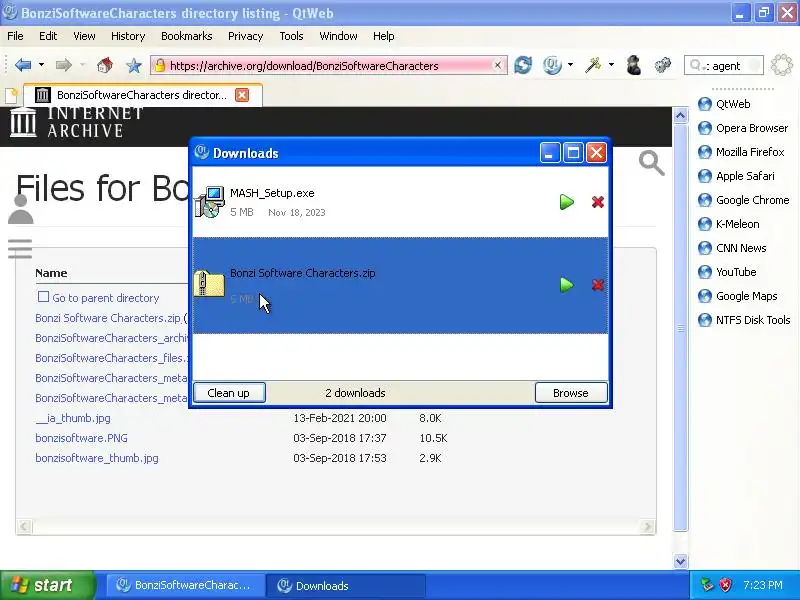This screenshot has height=600, width=800.
Task: Clear the address bar with the x button
Action: pyautogui.click(x=497, y=65)
